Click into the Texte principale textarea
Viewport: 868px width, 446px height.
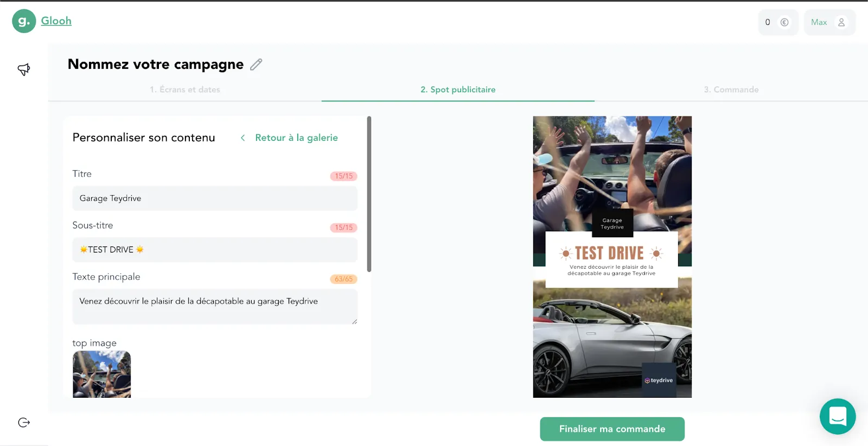point(215,307)
